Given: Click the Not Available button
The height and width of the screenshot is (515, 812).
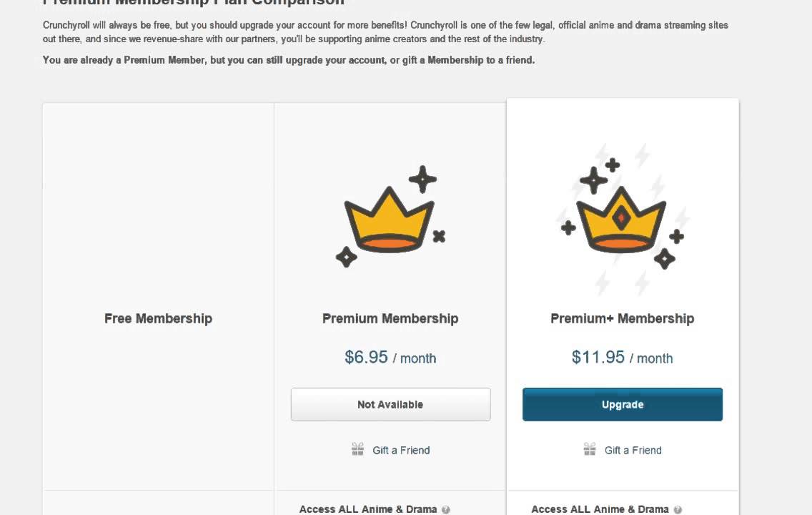Looking at the screenshot, I should pyautogui.click(x=390, y=405).
